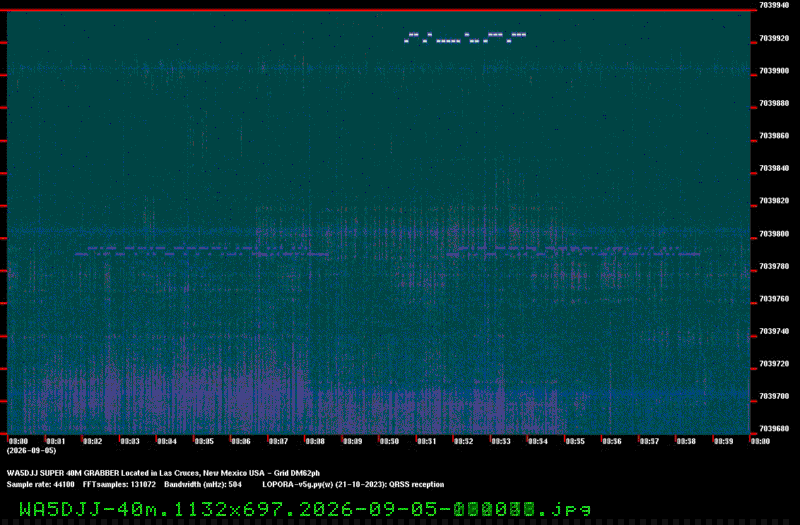Select the 7039900 frequency scale label

774,71
